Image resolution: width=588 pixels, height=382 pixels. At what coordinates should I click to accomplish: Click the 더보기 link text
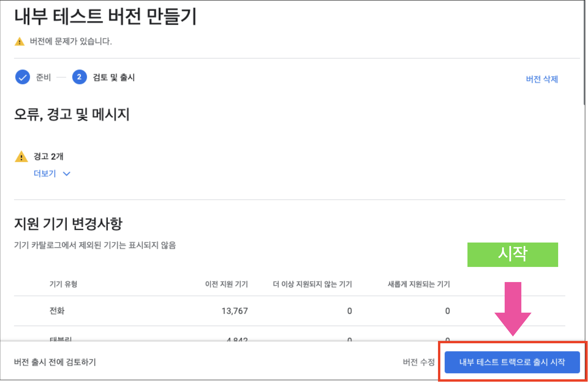point(45,174)
